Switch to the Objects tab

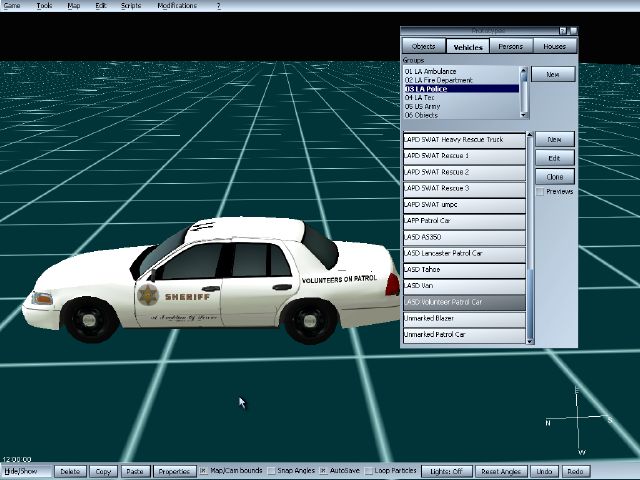(423, 47)
